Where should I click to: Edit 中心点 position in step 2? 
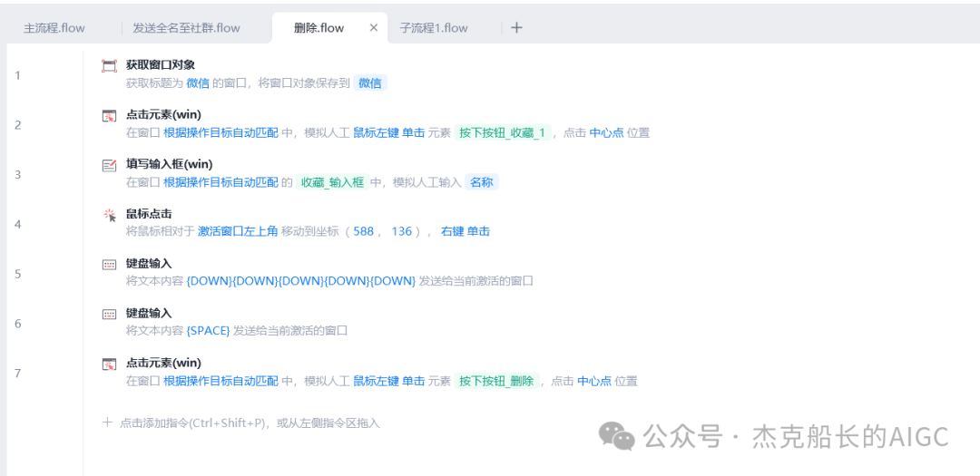click(606, 132)
